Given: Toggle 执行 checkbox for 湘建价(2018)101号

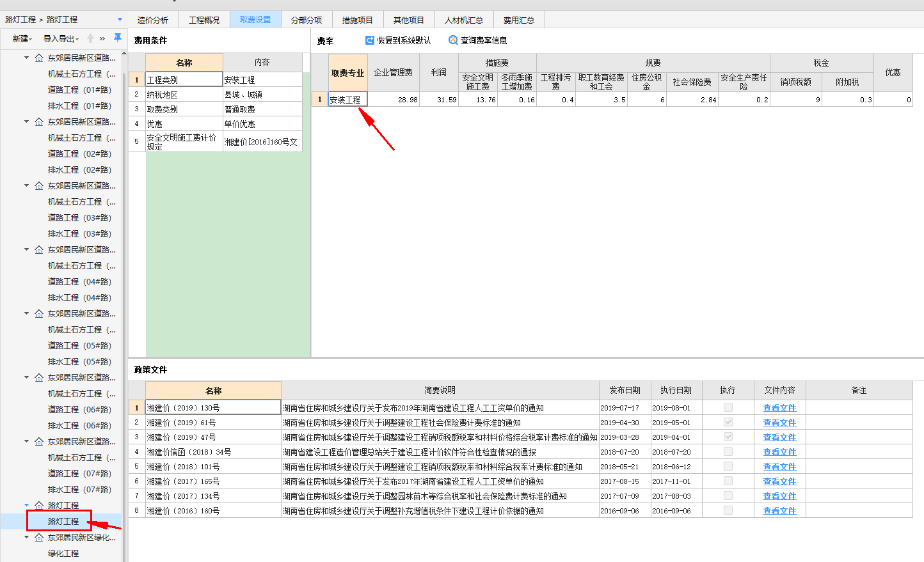Looking at the screenshot, I should pos(728,466).
